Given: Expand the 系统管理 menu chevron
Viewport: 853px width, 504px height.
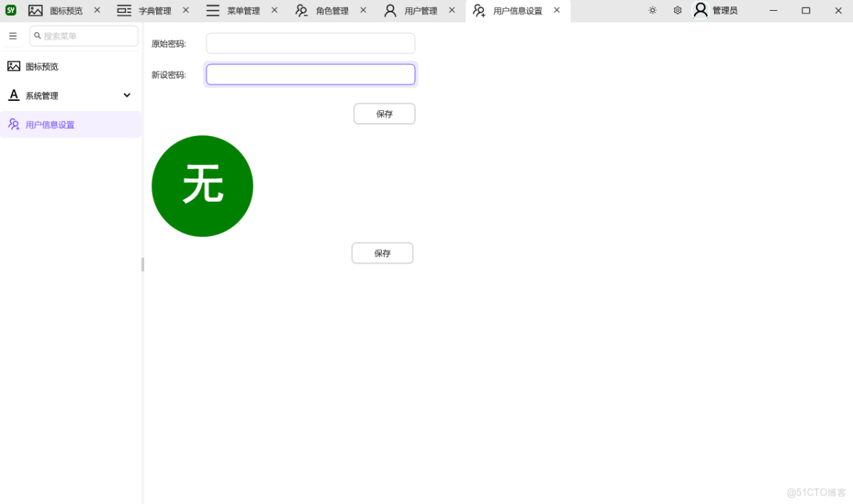Looking at the screenshot, I should pos(127,94).
